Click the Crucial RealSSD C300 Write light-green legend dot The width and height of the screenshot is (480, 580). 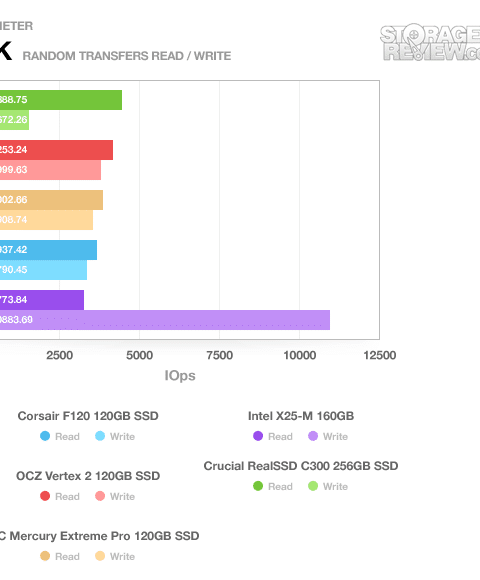313,486
